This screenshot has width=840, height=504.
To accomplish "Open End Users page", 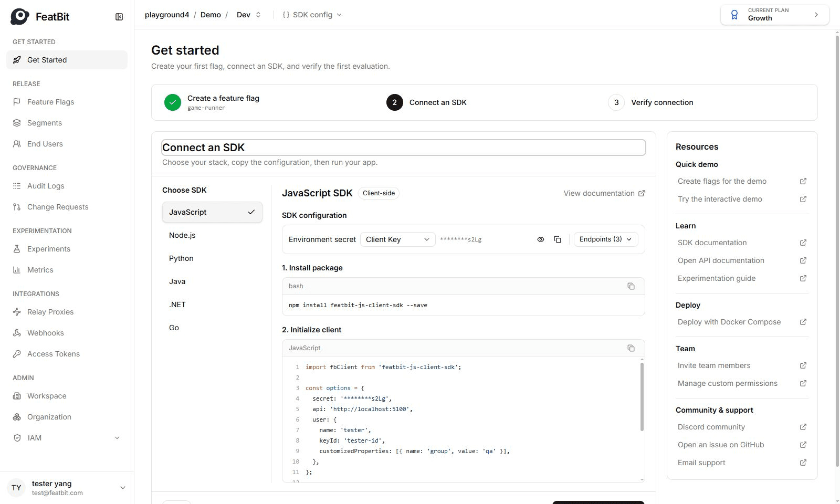I will click(x=67, y=144).
